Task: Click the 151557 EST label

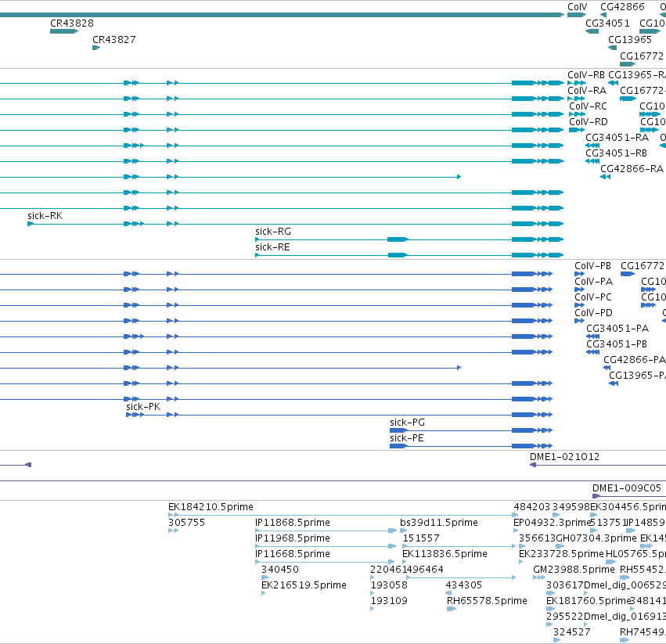Action: pos(421,538)
